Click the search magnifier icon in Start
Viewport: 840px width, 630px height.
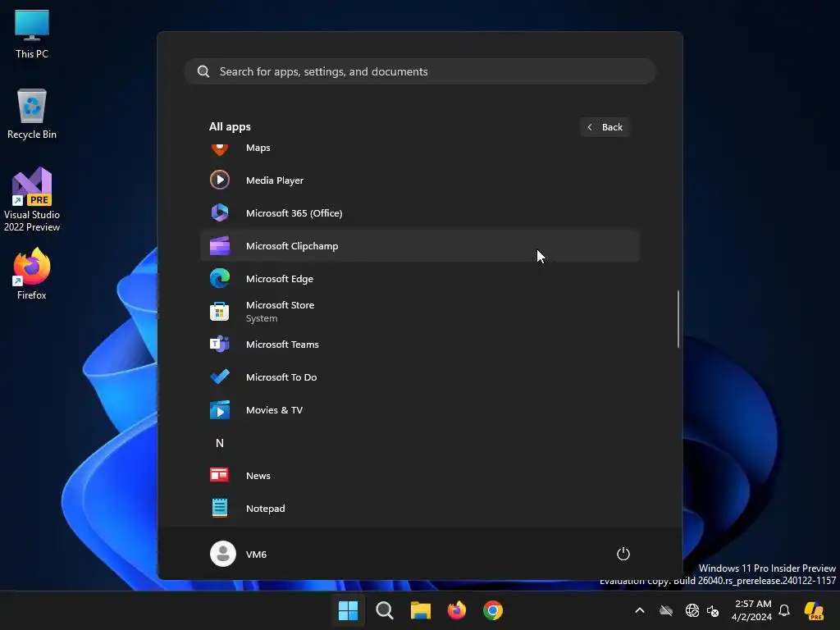[x=203, y=71]
